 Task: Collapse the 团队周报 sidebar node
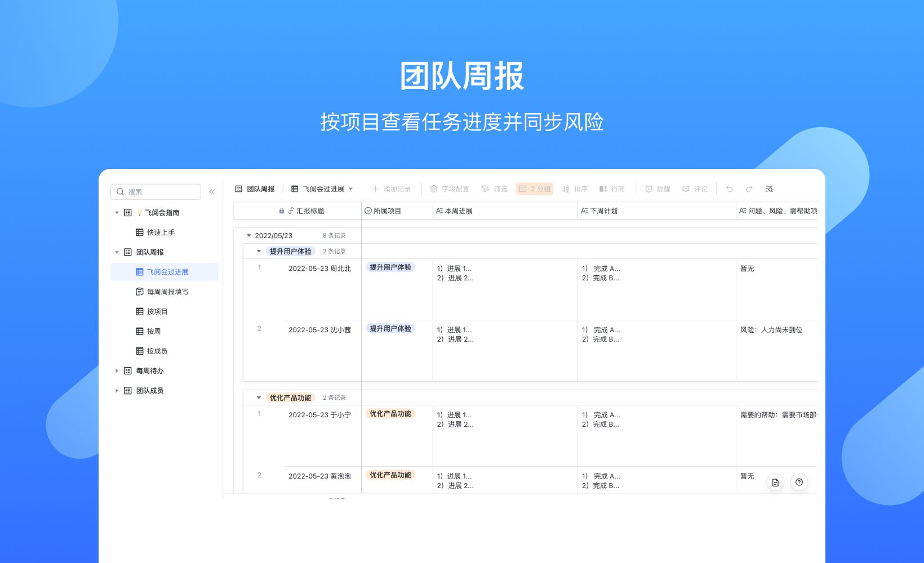(117, 252)
